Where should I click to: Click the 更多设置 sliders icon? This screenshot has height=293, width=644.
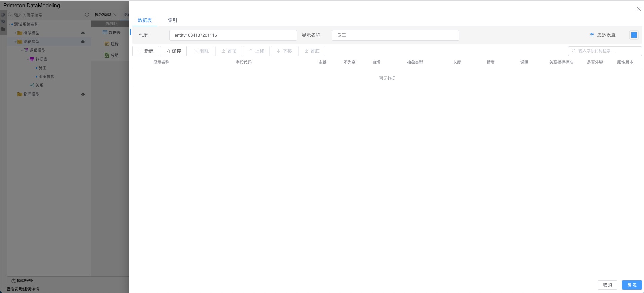(592, 35)
